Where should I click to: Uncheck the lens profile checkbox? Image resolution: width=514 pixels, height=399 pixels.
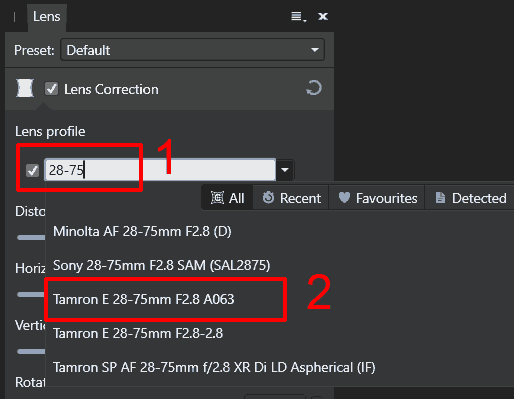tap(33, 170)
